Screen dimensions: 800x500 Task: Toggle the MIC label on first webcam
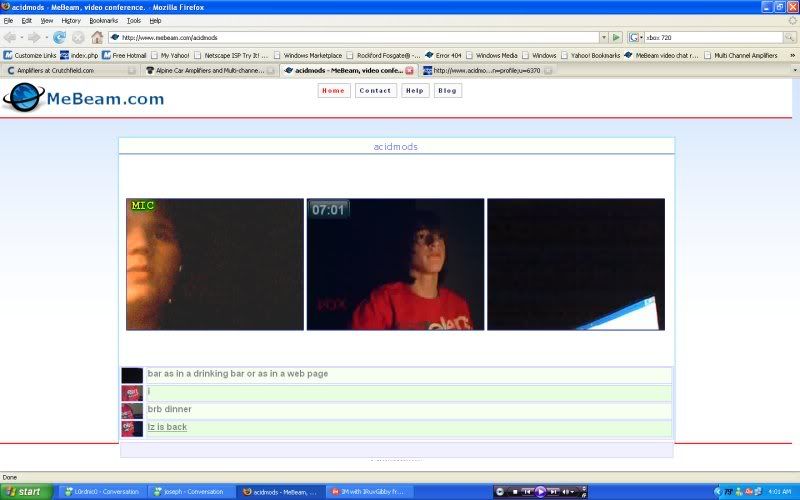142,206
